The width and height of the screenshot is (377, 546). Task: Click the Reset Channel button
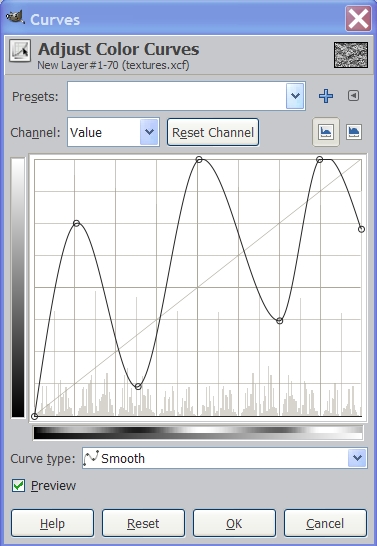[x=213, y=132]
